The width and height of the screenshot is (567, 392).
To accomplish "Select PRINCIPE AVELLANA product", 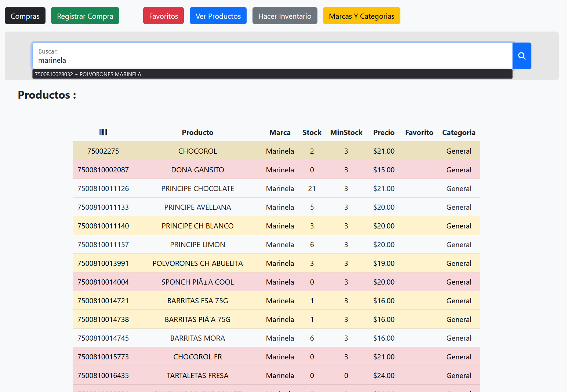I will [x=197, y=207].
